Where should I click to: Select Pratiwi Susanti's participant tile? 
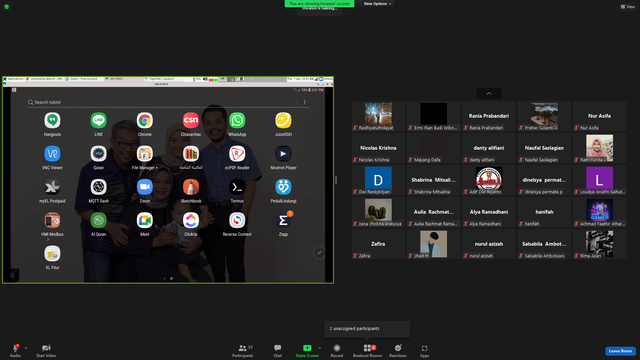click(544, 116)
